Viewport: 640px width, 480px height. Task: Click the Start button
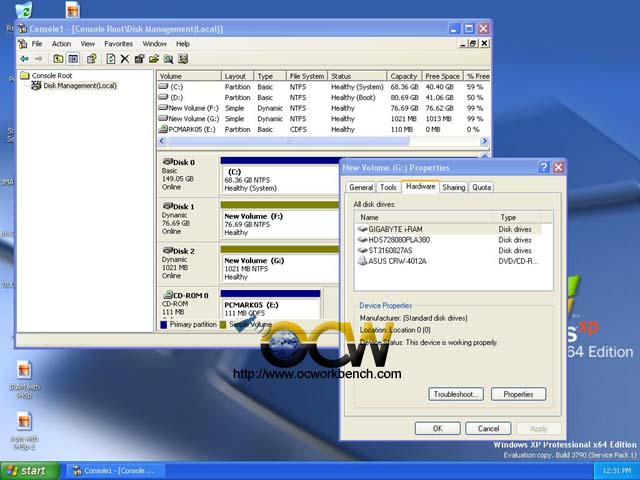[x=29, y=471]
